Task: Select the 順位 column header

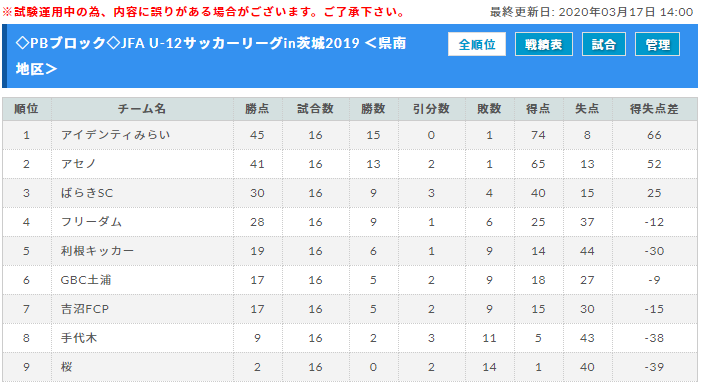Action: [x=26, y=109]
